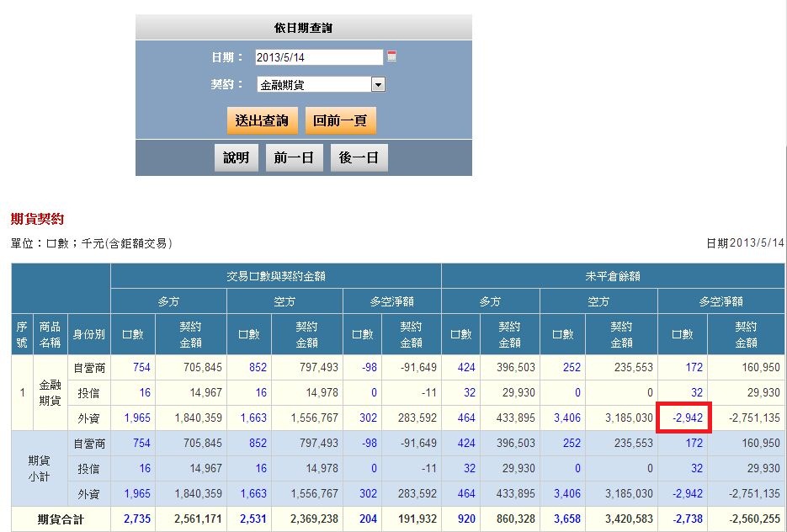The width and height of the screenshot is (787, 532).
Task: Click the 期貨合計 row label
Action: (x=61, y=519)
